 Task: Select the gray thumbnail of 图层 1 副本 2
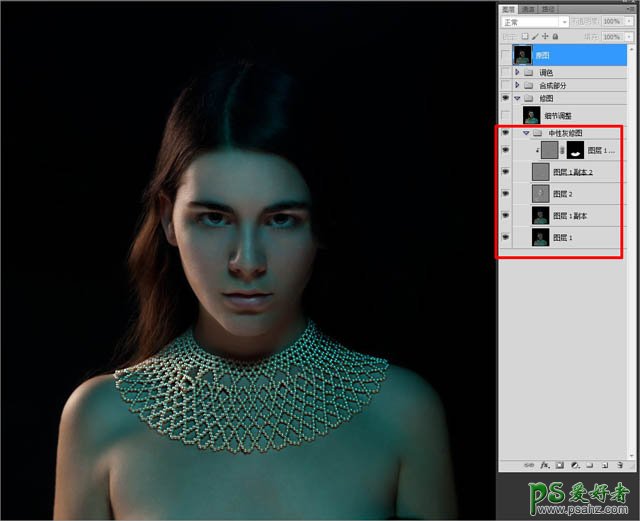[x=541, y=172]
